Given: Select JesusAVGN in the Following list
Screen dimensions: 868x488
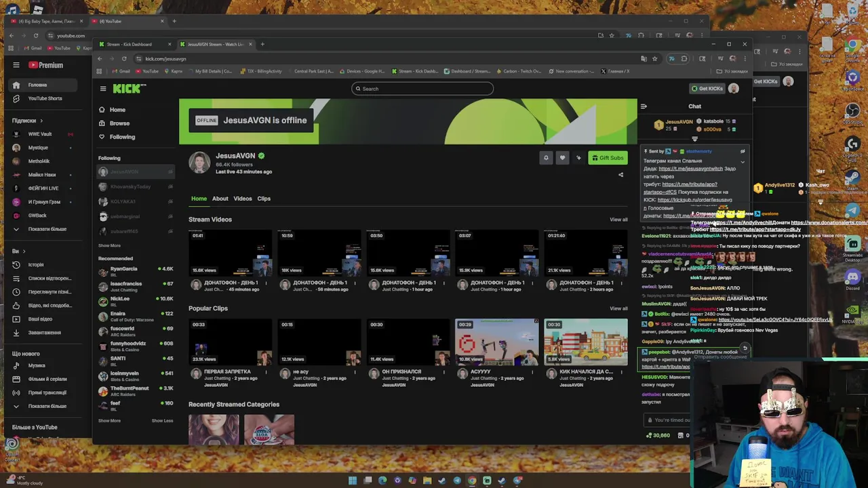Looking at the screenshot, I should (x=136, y=171).
